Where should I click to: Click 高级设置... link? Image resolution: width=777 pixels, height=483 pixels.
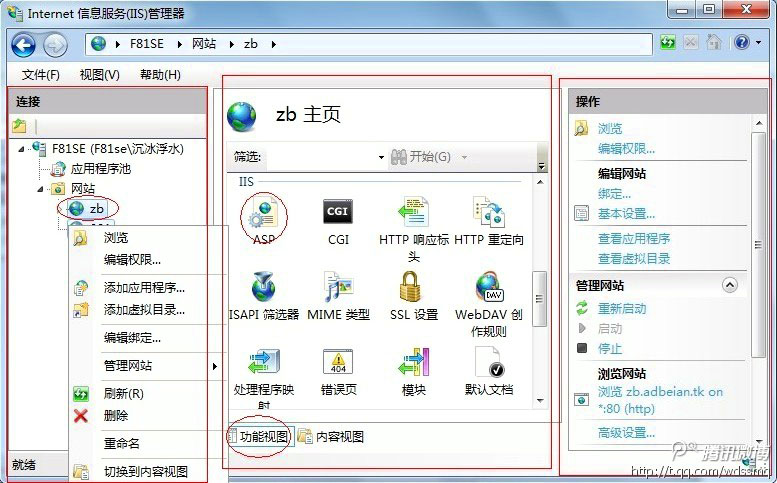[626, 433]
